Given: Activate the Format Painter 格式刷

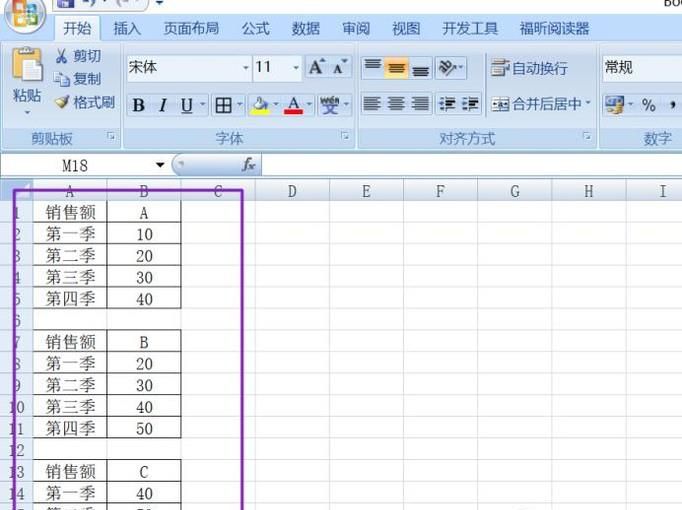Looking at the screenshot, I should coord(85,103).
